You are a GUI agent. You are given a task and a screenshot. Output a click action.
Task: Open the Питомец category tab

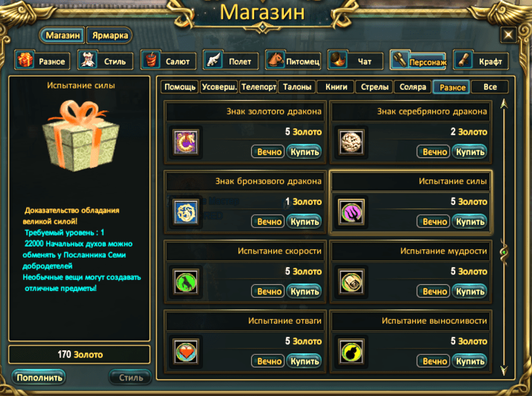294,61
